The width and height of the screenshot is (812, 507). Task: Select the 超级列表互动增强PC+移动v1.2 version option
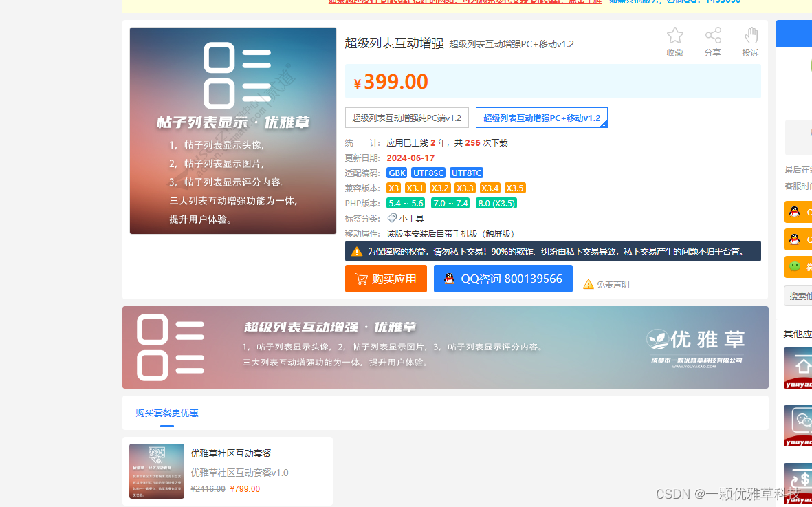click(542, 118)
